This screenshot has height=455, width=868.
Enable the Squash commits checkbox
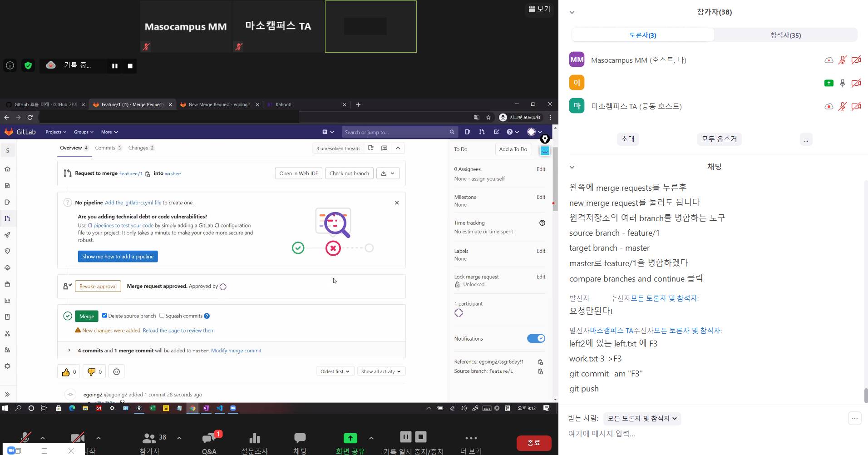click(x=162, y=316)
